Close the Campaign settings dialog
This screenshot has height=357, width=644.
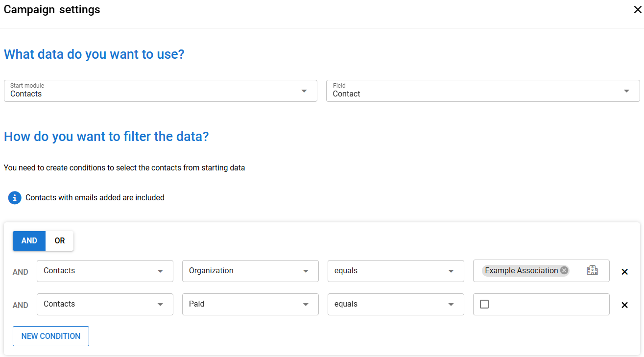point(637,10)
